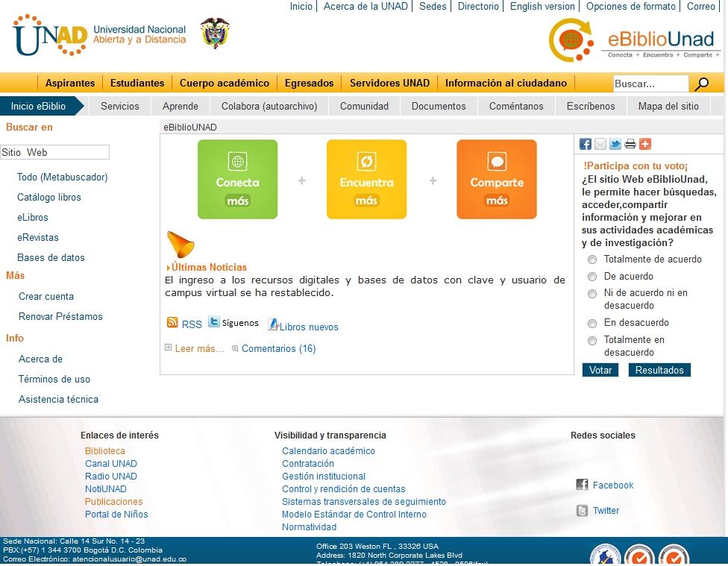The width and height of the screenshot is (728, 566).
Task: Click the orange megaphone news icon
Action: 180,245
